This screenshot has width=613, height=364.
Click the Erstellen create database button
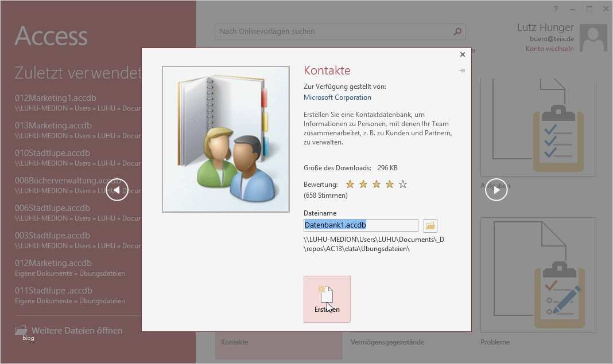click(x=327, y=299)
